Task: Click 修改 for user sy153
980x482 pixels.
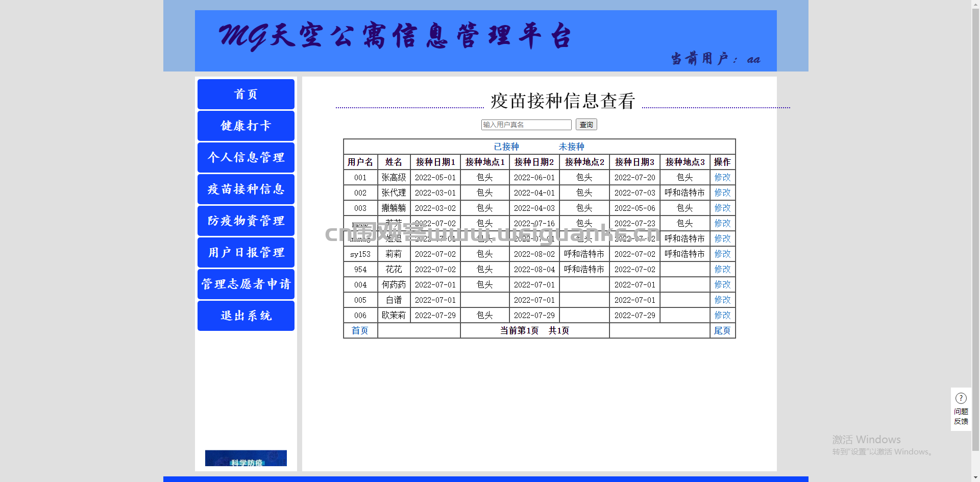Action: click(x=722, y=254)
